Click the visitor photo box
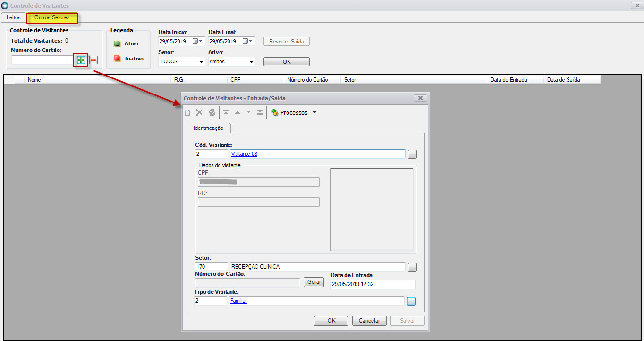This screenshot has height=341, width=644. click(x=372, y=209)
